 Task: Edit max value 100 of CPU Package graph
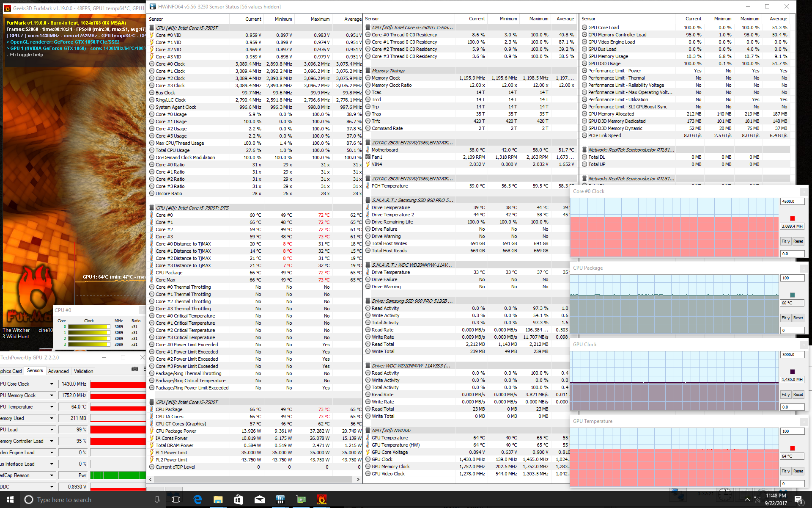pos(792,278)
